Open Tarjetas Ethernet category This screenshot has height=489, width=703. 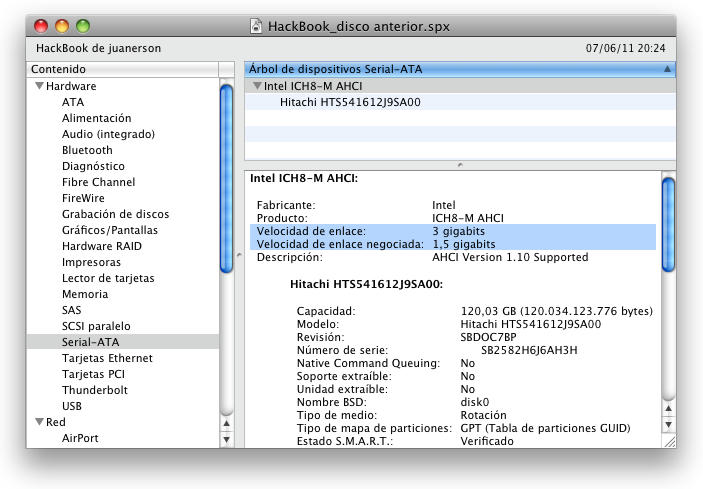coord(107,358)
